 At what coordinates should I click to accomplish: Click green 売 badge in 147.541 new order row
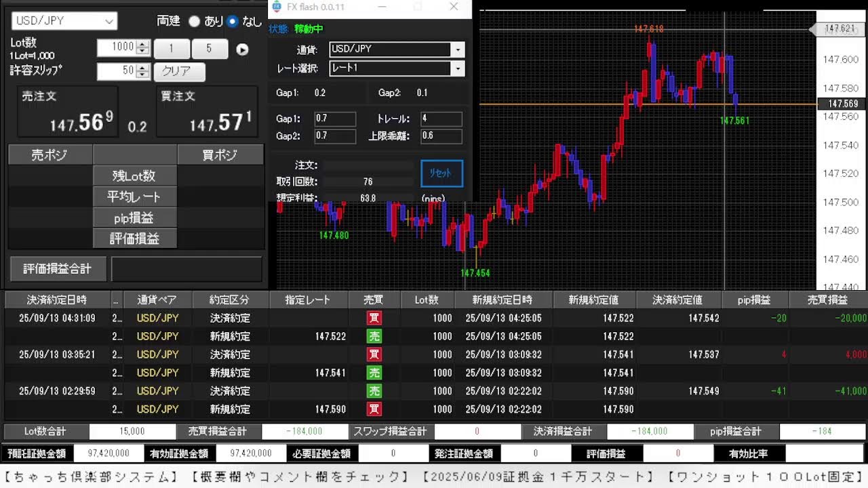click(x=374, y=373)
